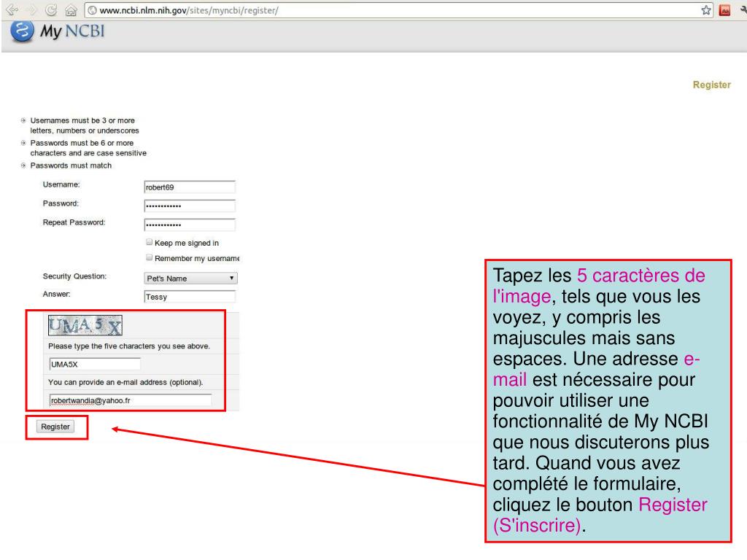Click the captcha image UMA5X
This screenshot has height=560, width=747.
(x=85, y=325)
